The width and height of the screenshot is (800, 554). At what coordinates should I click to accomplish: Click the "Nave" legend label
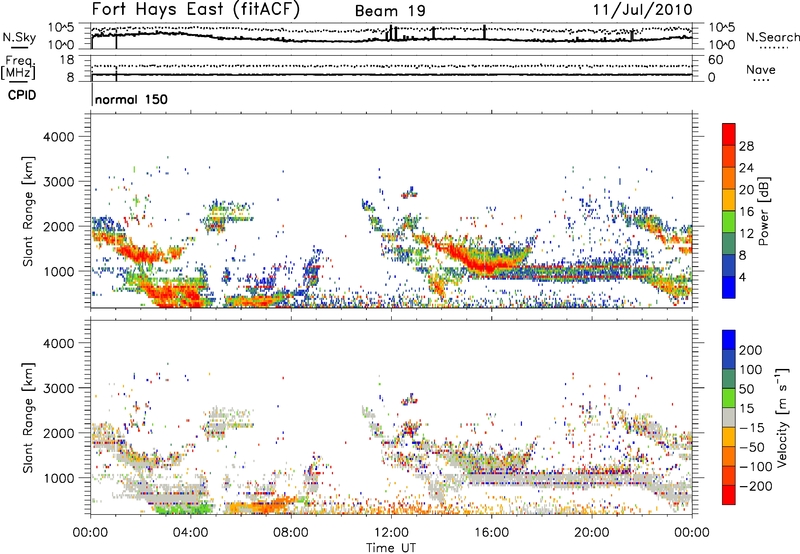(761, 70)
